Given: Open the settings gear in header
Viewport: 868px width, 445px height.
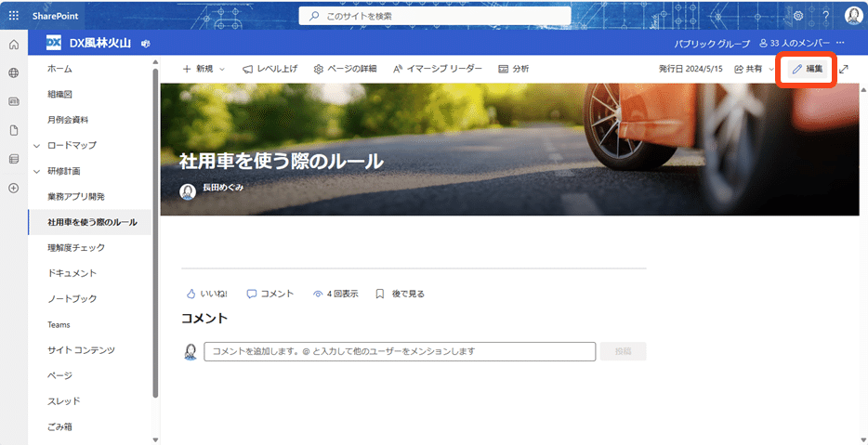Looking at the screenshot, I should (797, 16).
